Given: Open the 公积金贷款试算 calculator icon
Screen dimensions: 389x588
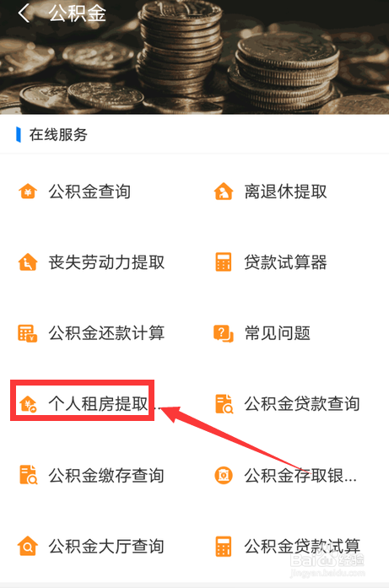Looking at the screenshot, I should (224, 546).
